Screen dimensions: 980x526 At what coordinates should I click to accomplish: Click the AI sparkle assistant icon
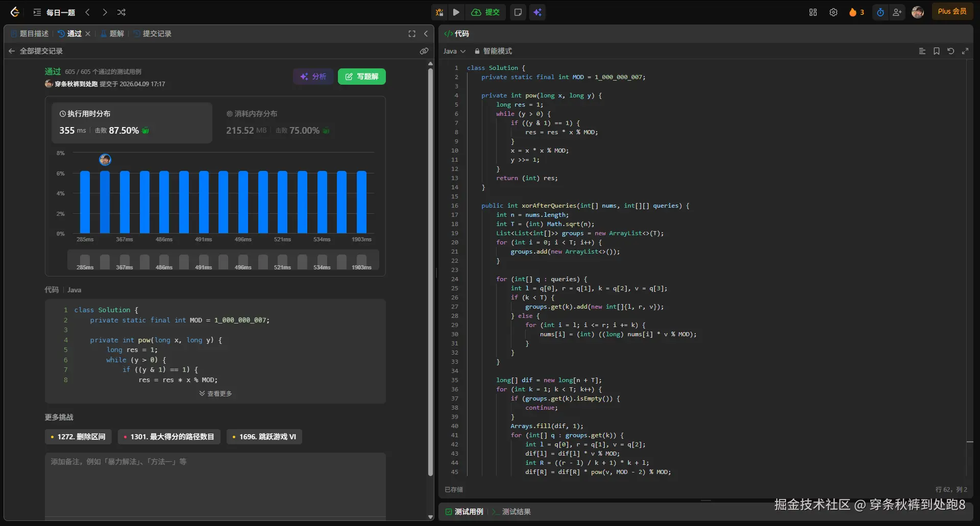coord(537,12)
